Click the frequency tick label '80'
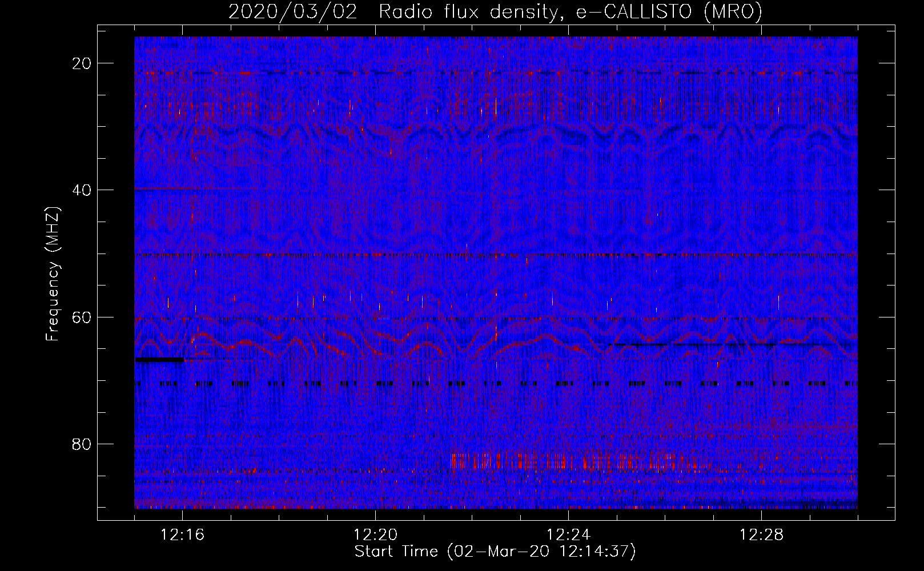Screen dimensions: 924x571 click(x=82, y=444)
